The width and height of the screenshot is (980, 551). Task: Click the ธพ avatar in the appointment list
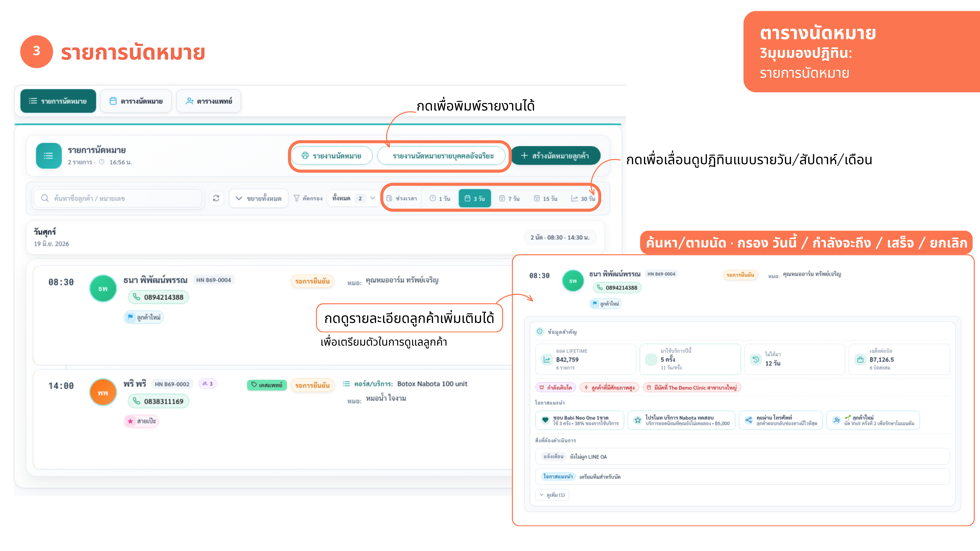point(103,289)
